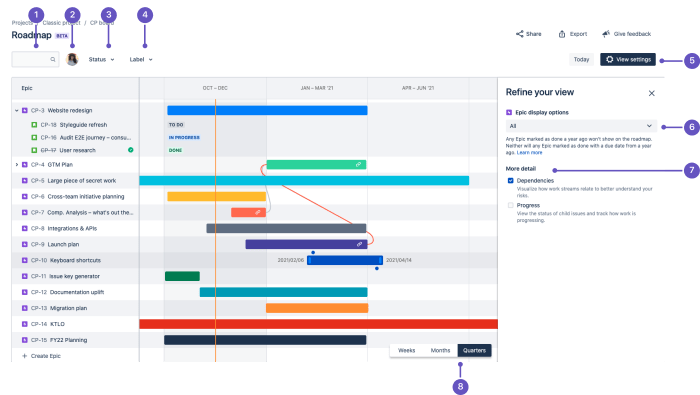This screenshot has height=395, width=700.
Task: Open Give feedback
Action: pos(626,34)
